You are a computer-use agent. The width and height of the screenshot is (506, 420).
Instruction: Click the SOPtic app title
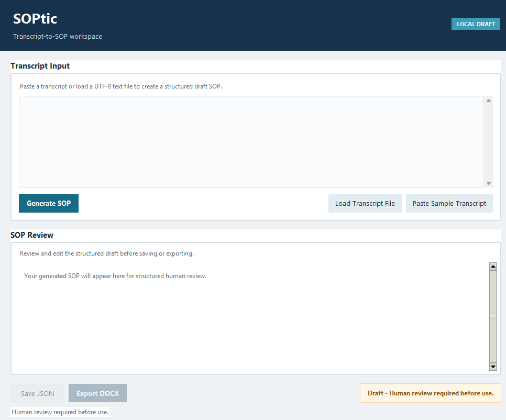click(x=35, y=19)
